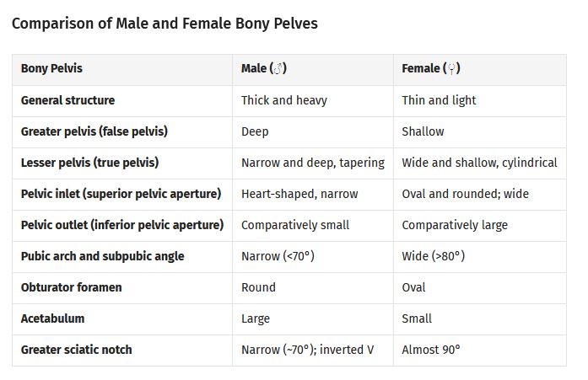Select Pelvic inlet row label
The height and width of the screenshot is (380, 588).
tap(121, 194)
